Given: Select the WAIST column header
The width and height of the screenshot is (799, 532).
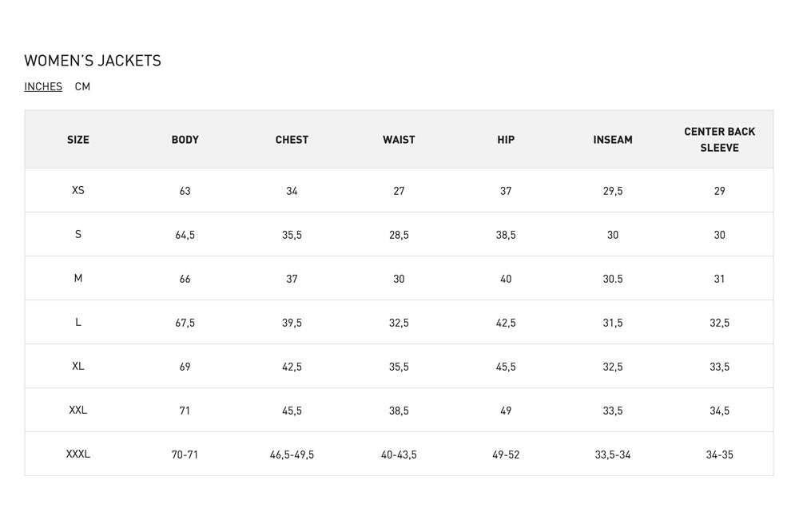Looking at the screenshot, I should pyautogui.click(x=399, y=140).
